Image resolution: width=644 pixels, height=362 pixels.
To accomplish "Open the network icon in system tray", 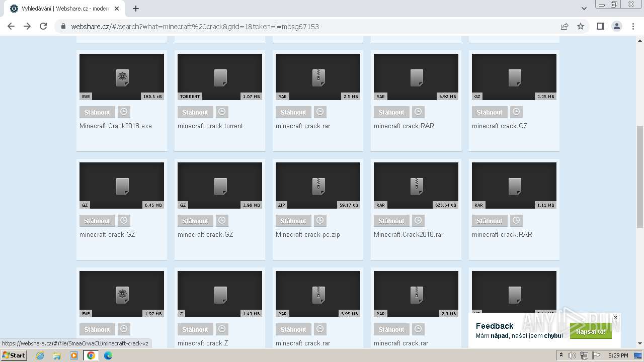I will coord(584,355).
